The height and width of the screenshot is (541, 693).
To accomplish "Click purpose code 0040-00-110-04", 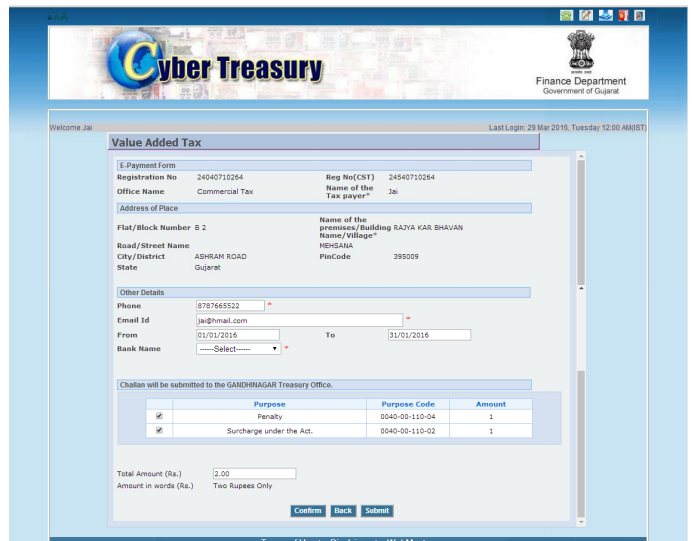I will 408,416.
